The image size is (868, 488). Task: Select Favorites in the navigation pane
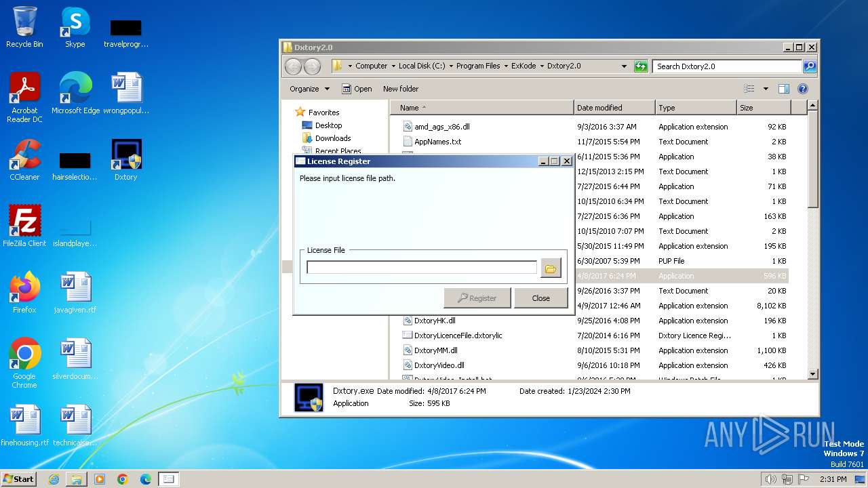(317, 113)
